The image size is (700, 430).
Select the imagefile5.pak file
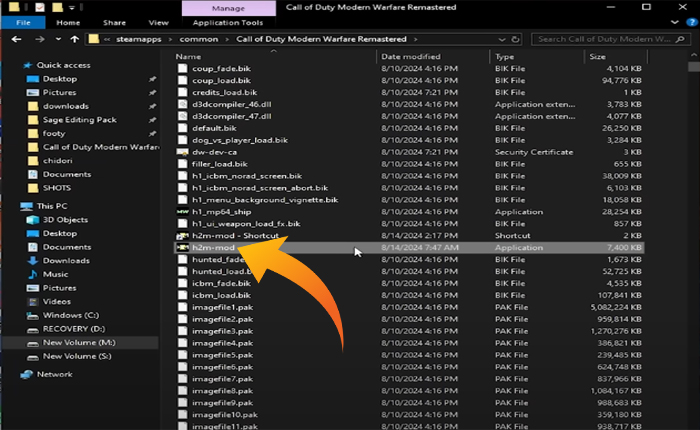coord(222,355)
